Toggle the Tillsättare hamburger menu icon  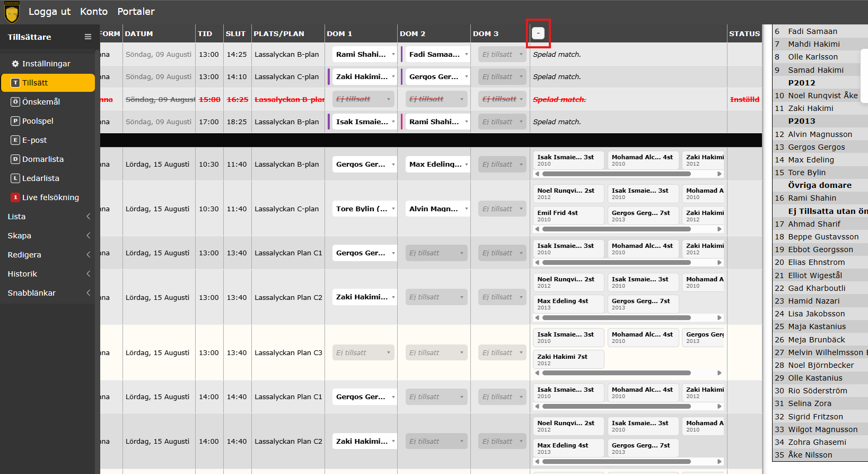(88, 37)
